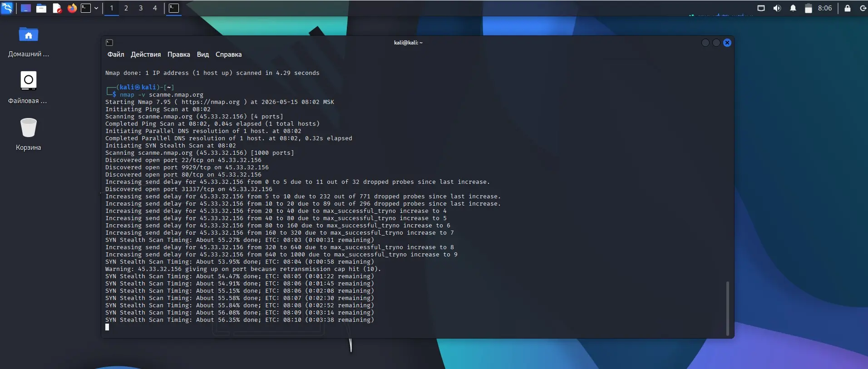Minimize the terminal window
Image resolution: width=868 pixels, height=369 pixels.
click(705, 43)
